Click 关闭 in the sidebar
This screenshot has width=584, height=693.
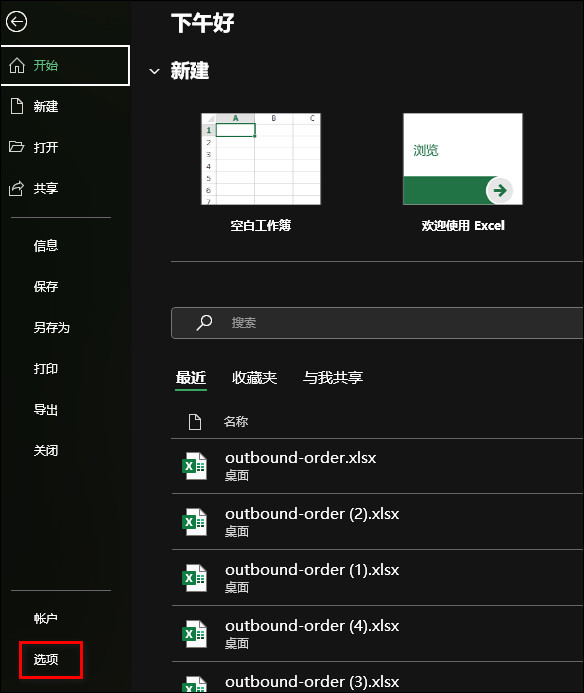(x=46, y=450)
